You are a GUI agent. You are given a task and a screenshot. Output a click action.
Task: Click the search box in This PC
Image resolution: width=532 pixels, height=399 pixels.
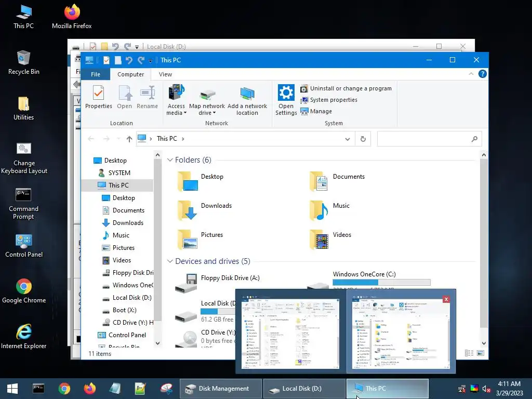(x=429, y=139)
